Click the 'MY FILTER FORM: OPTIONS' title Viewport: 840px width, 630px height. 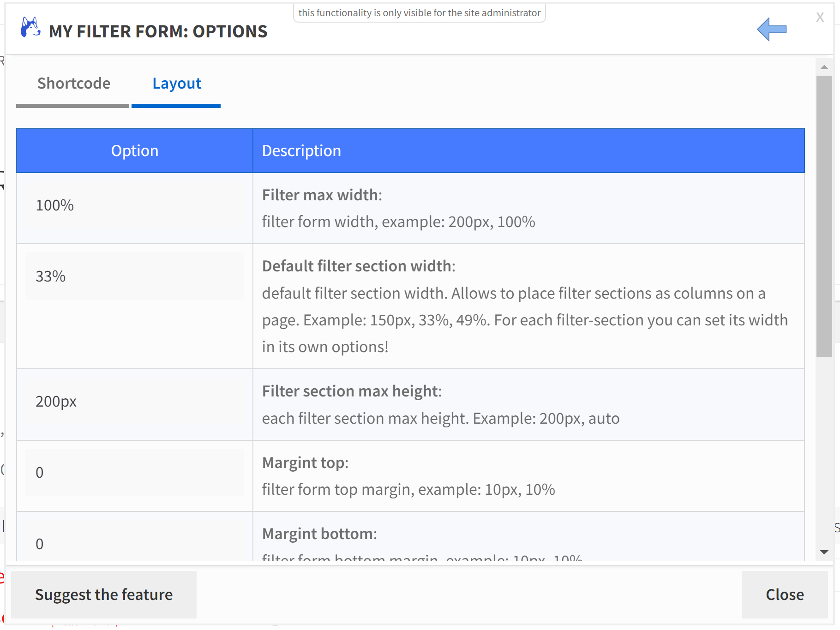(x=158, y=31)
